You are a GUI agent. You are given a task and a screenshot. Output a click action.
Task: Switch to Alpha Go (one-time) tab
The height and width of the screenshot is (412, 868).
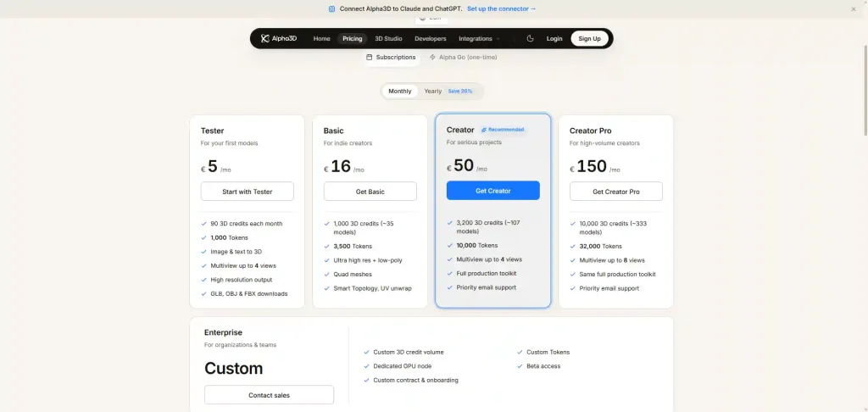tap(464, 57)
